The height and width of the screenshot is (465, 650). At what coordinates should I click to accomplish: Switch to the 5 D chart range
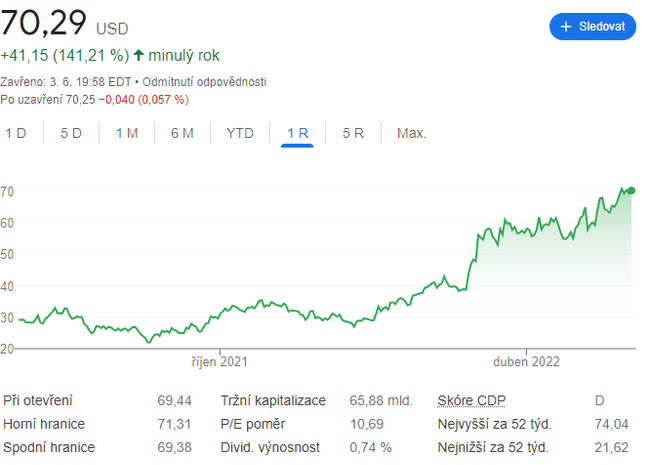coord(71,133)
